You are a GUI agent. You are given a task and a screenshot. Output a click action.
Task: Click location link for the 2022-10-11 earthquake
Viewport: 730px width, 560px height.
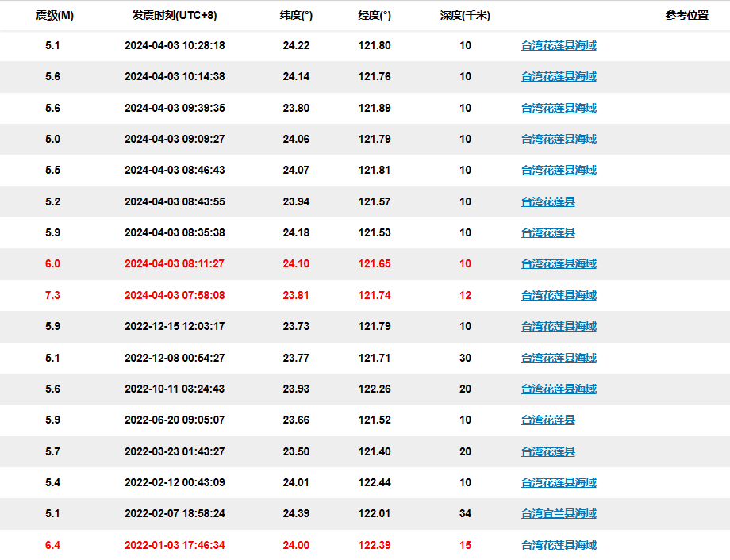559,389
